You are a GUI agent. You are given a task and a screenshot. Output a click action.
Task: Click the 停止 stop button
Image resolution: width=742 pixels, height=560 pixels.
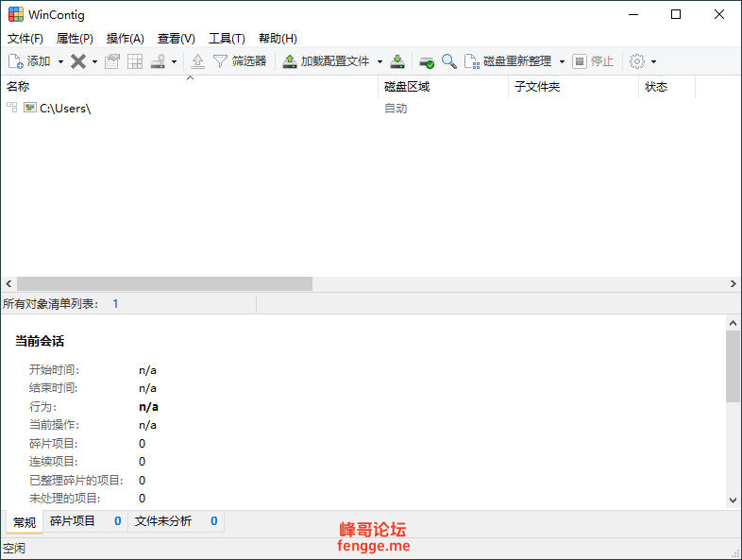(x=593, y=61)
